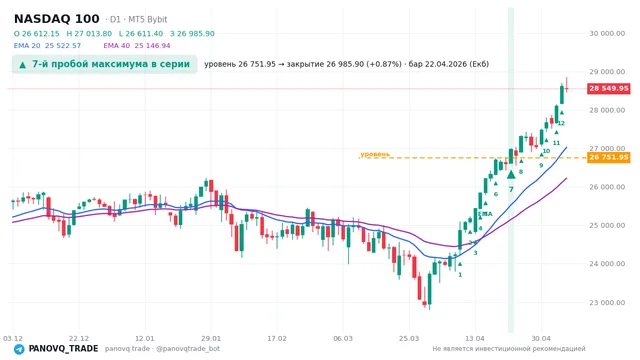This screenshot has width=640, height=360.
Task: Click the 29.01 date axis label
Action: 211,339
